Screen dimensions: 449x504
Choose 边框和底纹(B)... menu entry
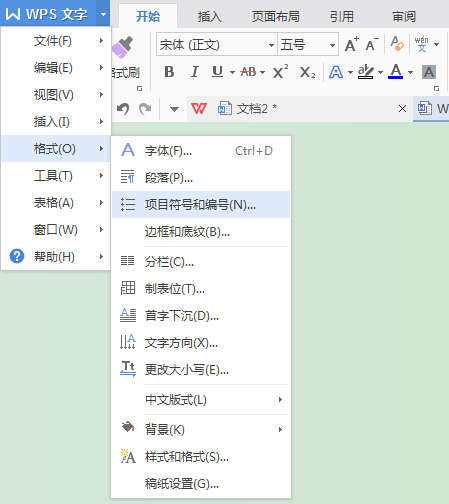pyautogui.click(x=201, y=232)
